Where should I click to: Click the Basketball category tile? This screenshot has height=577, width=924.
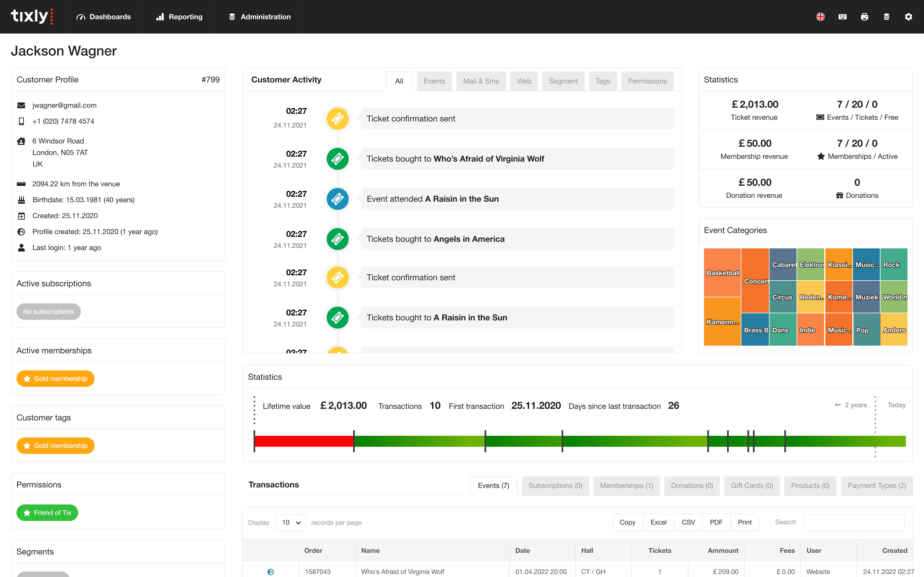click(x=722, y=273)
